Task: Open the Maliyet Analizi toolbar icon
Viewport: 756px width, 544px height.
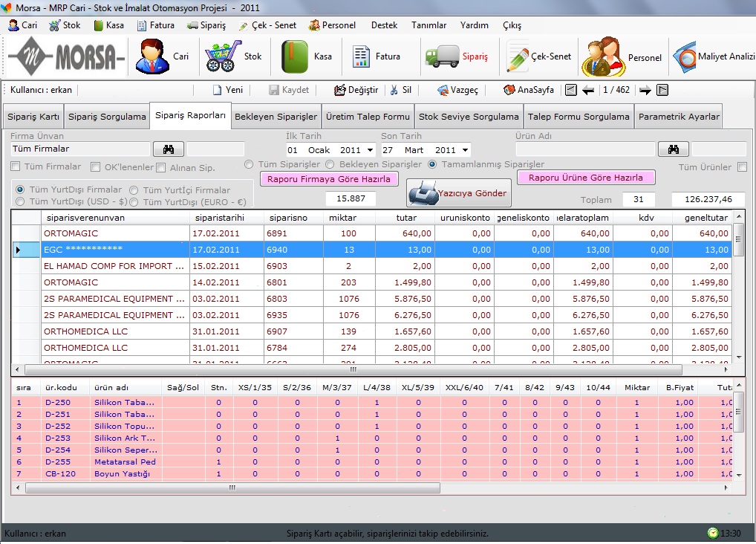Action: pos(685,57)
